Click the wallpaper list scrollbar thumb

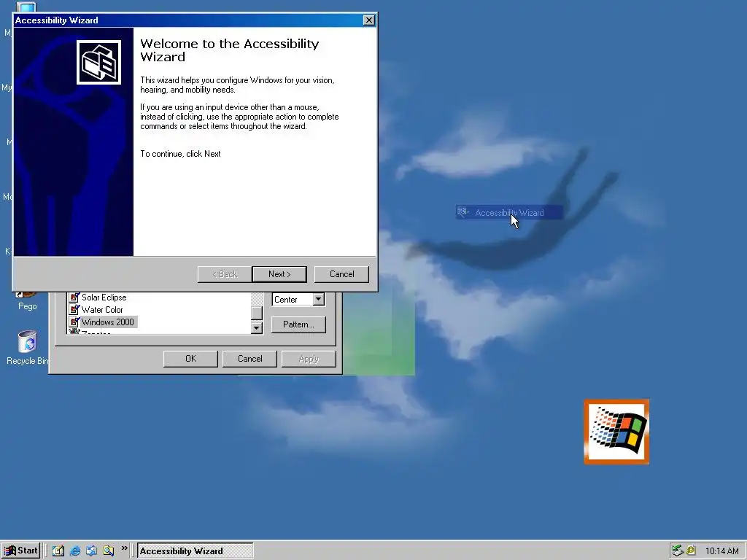(x=257, y=314)
